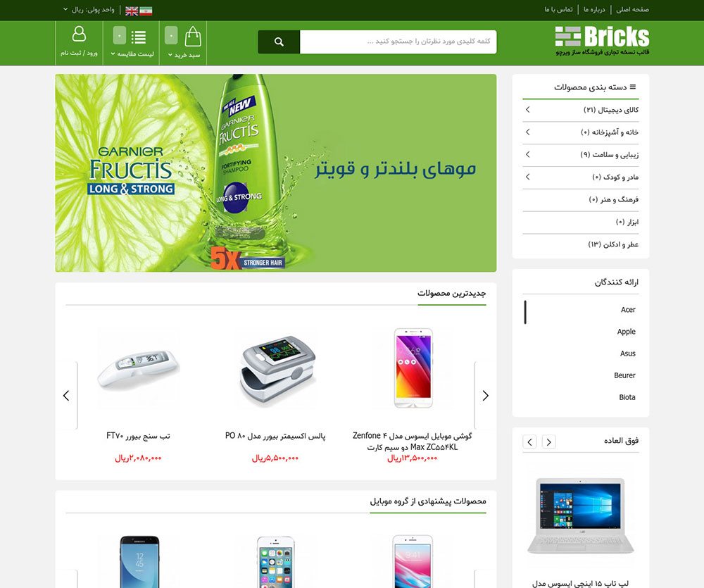The height and width of the screenshot is (588, 704).
Task: Show previous item in newest products carousel
Action: (66, 396)
